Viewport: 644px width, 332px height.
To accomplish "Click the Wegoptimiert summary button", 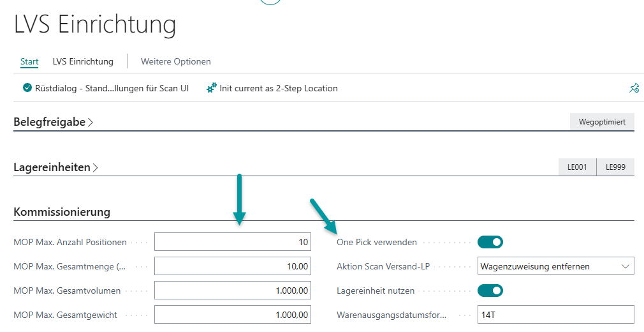I will tap(601, 122).
